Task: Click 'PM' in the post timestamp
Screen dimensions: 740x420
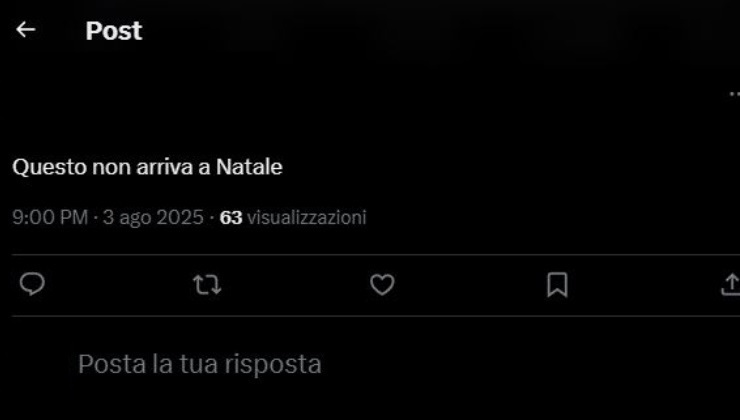Action: click(75, 218)
